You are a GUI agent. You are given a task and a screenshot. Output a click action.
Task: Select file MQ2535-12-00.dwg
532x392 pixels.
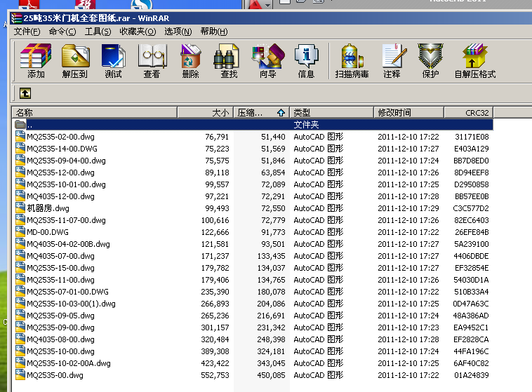254,173
